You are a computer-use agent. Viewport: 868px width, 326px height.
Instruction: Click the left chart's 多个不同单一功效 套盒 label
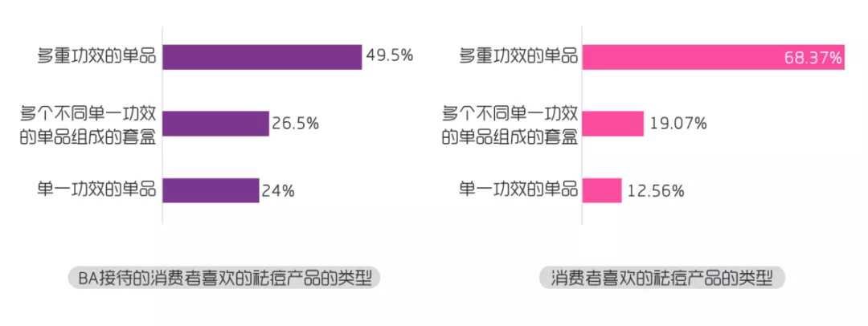[x=88, y=124]
